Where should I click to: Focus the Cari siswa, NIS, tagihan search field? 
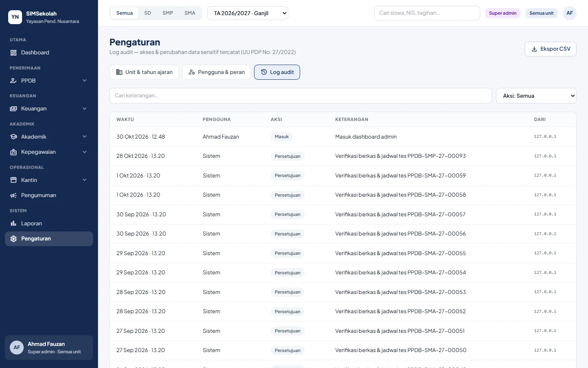click(427, 13)
